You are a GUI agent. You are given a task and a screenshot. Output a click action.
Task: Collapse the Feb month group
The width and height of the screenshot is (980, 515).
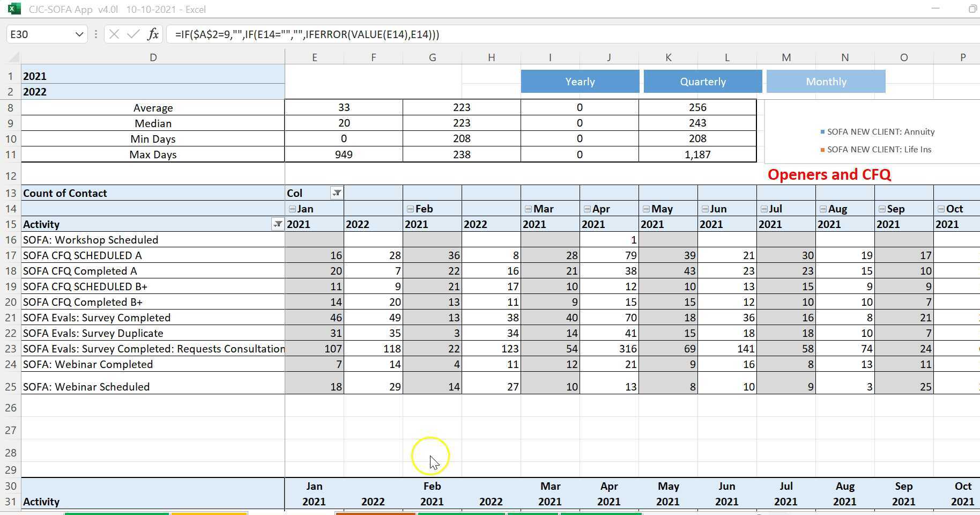pyautogui.click(x=410, y=209)
